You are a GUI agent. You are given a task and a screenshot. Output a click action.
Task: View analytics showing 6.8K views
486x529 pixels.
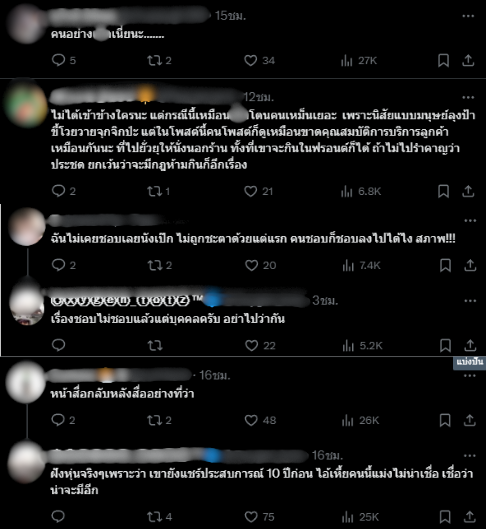click(361, 192)
